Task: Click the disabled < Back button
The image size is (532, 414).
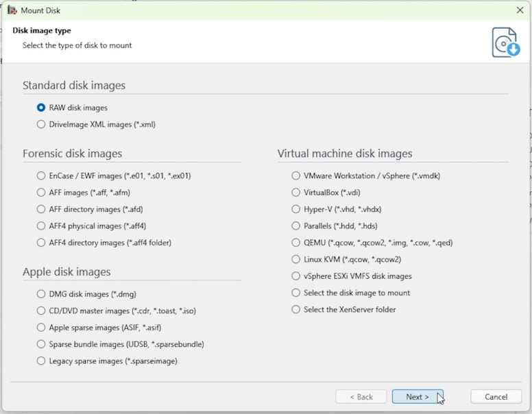Action: coord(361,397)
